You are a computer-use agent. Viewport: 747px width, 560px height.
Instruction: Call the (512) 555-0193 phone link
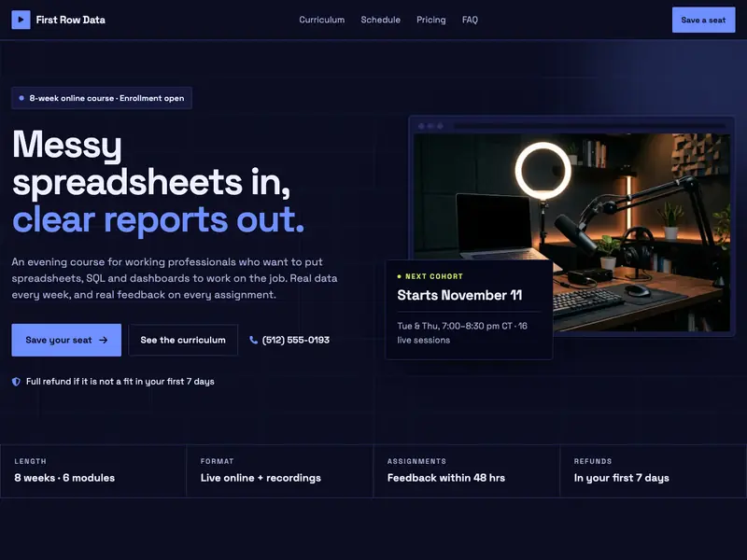point(289,340)
